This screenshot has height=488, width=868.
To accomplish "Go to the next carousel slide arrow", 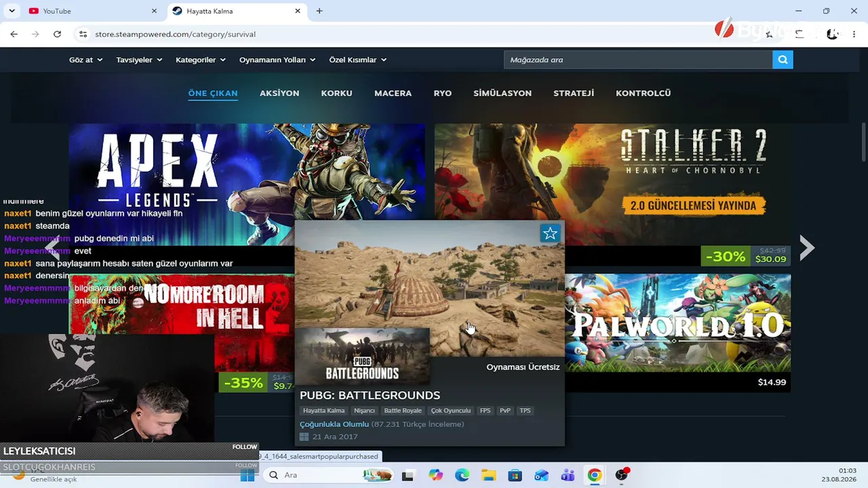I will [806, 248].
